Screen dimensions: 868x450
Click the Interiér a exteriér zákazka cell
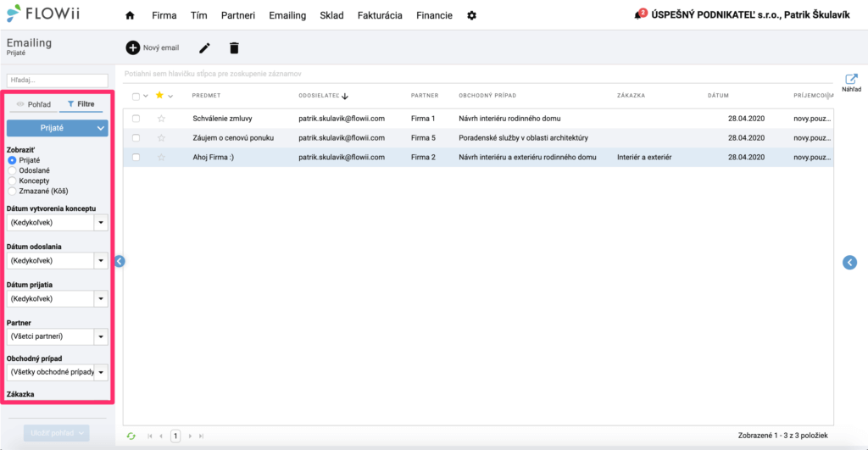pos(644,157)
